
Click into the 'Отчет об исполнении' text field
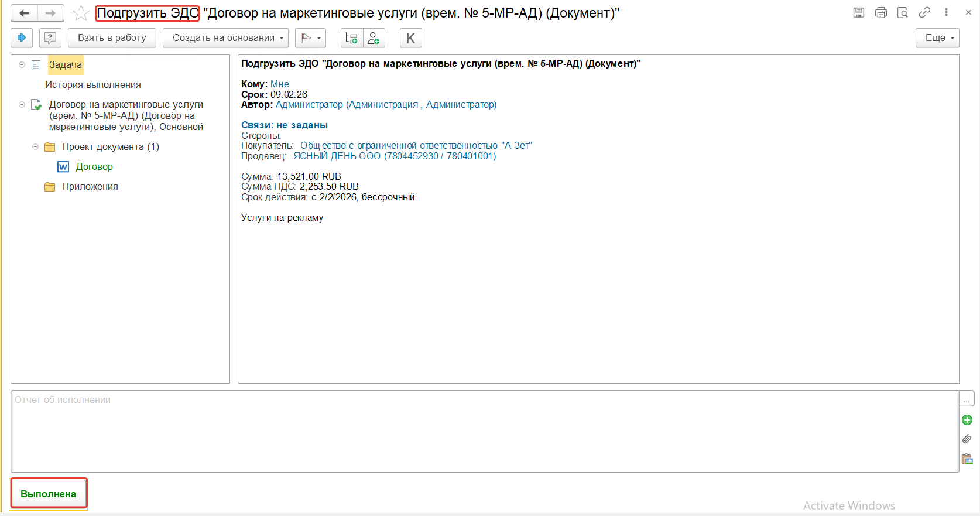point(484,432)
